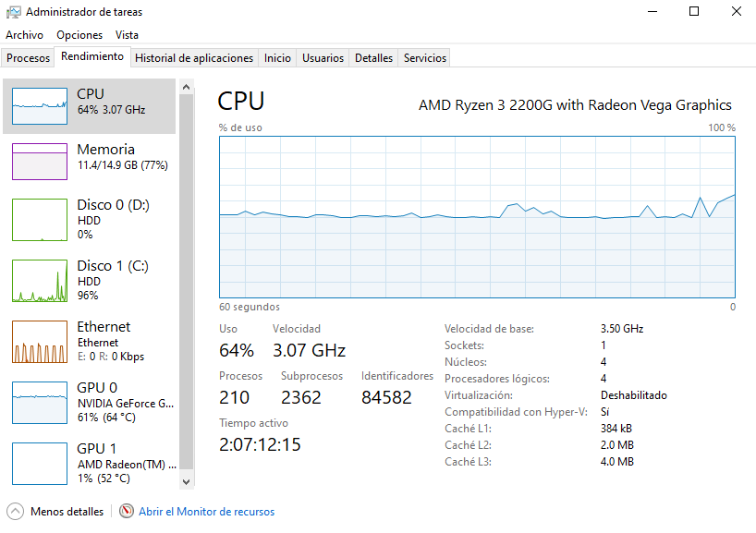Open the Abrir el Monitor de recursos link
This screenshot has height=533, width=756.
206,512
